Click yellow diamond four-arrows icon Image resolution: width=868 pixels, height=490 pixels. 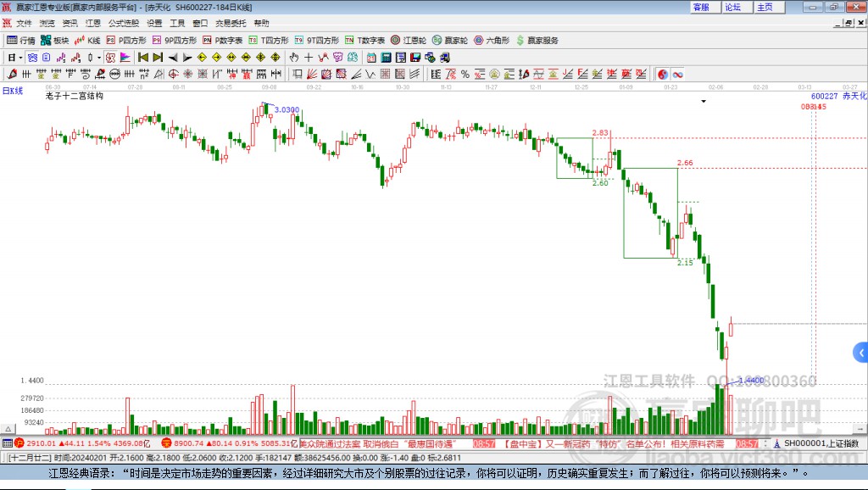point(275,58)
